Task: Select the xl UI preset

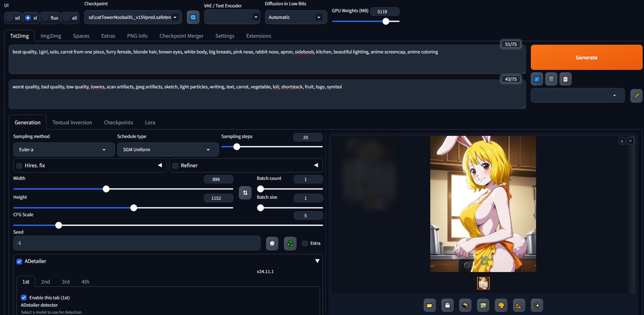Action: (x=31, y=18)
